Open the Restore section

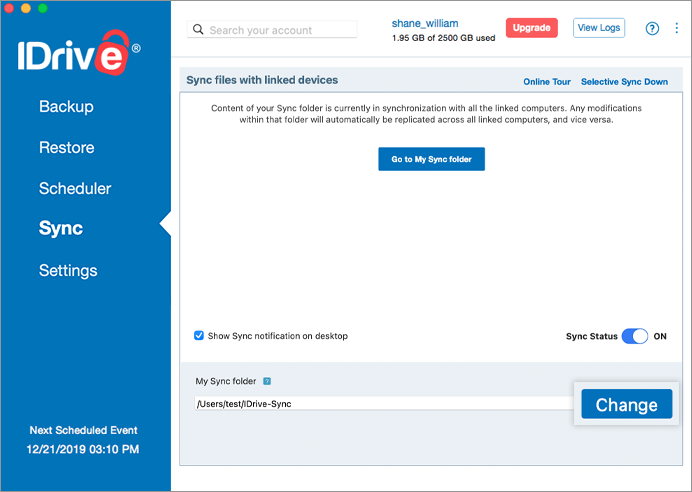[67, 147]
